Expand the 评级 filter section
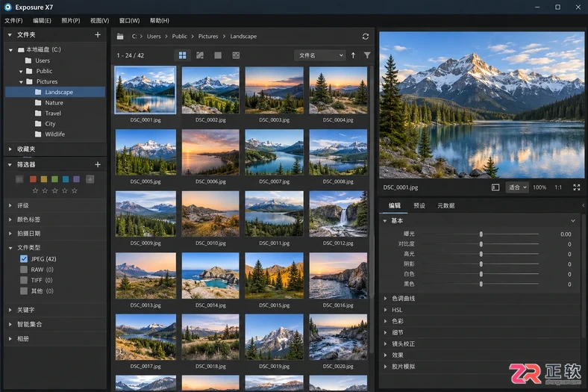The image size is (588, 392). tap(10, 205)
